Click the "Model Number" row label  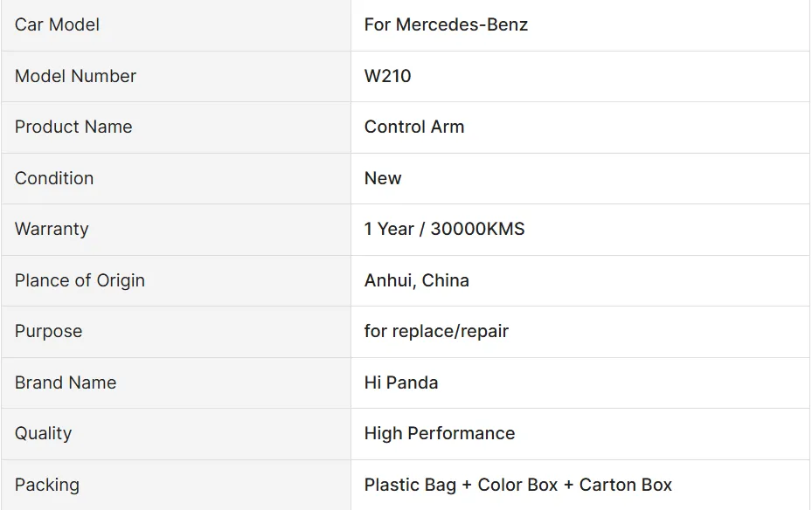coord(75,76)
